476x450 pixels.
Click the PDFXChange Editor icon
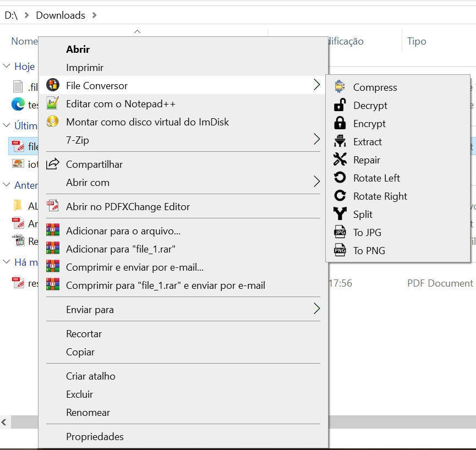(52, 206)
